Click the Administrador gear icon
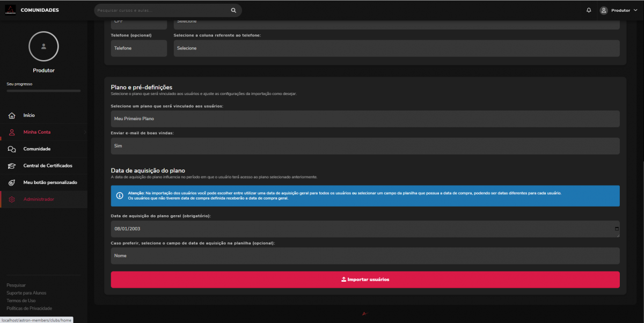This screenshot has width=644, height=323. pos(12,200)
